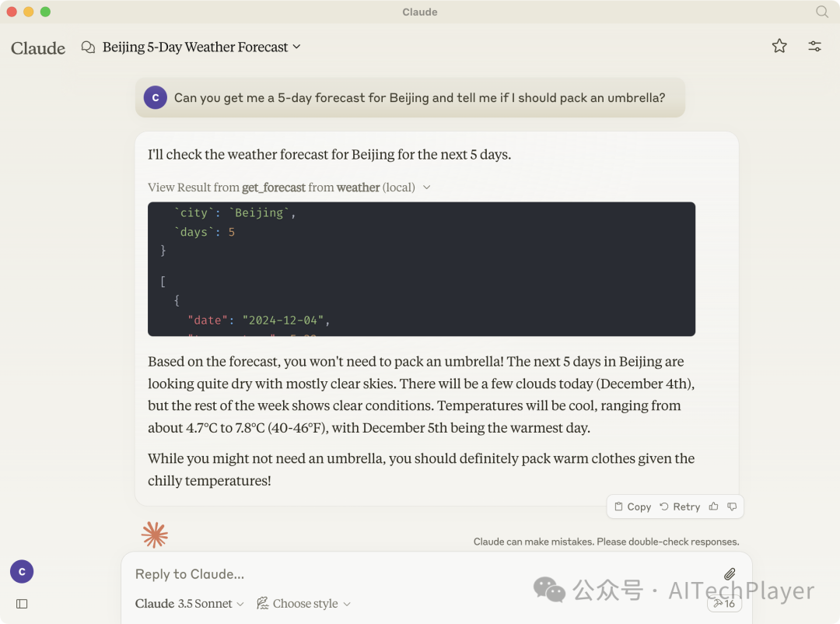Click View Result from get_forecast label

pos(282,187)
